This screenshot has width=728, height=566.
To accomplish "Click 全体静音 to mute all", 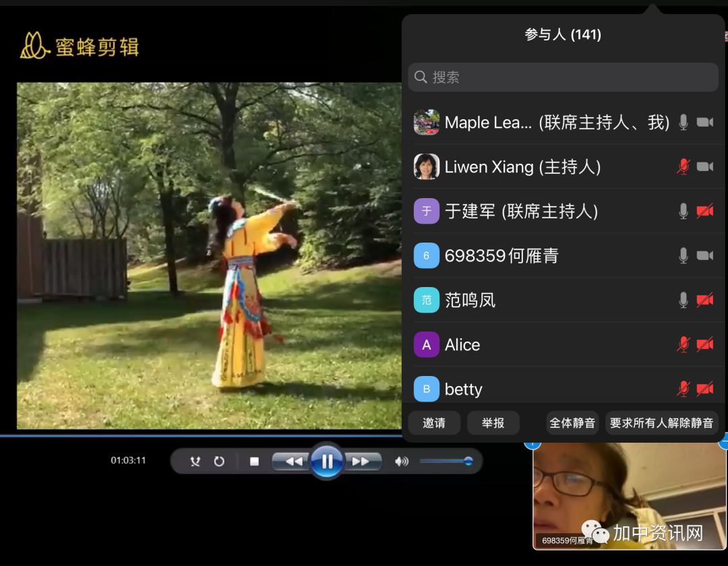I will (x=572, y=423).
